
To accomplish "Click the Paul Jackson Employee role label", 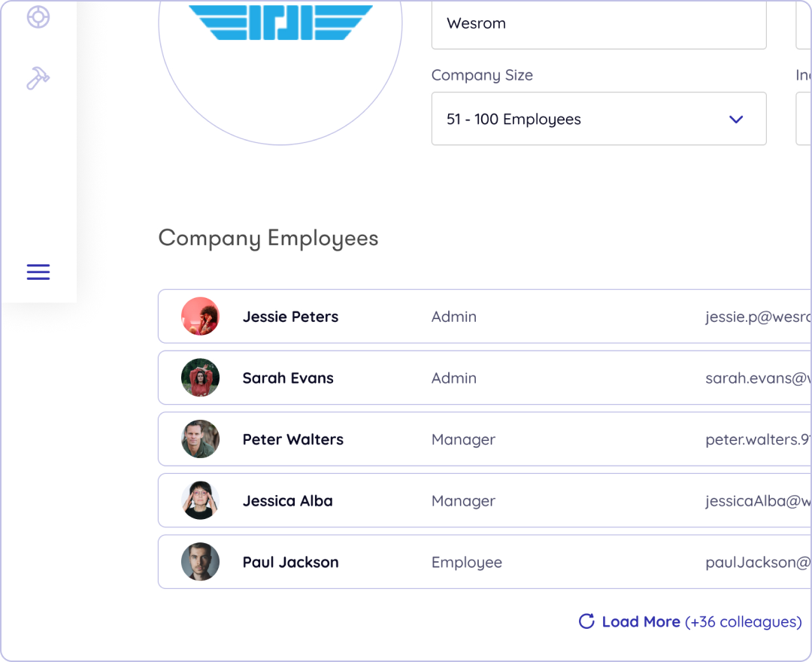I will (467, 563).
